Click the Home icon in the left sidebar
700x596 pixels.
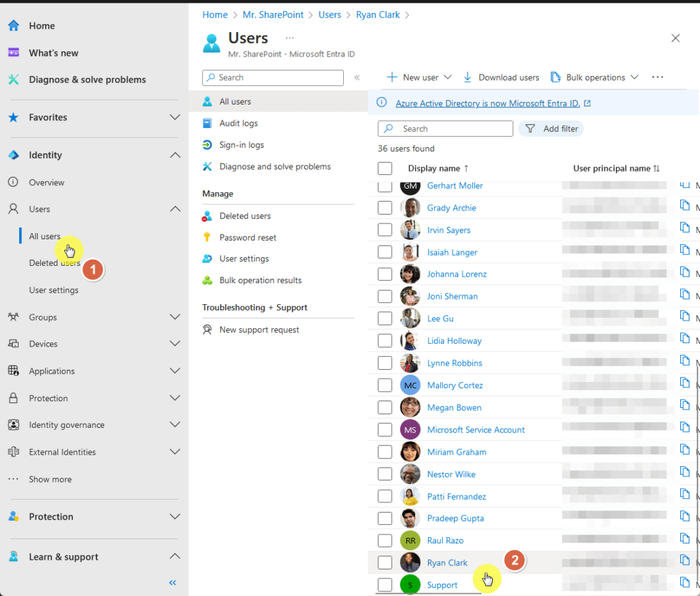[x=14, y=25]
